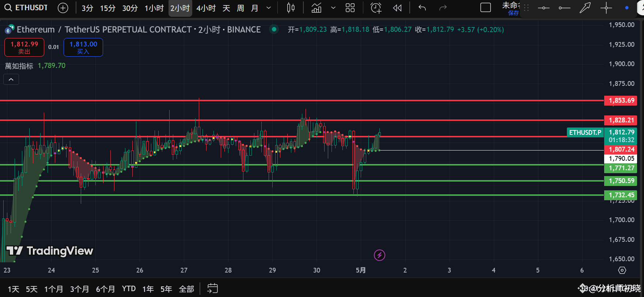This screenshot has width=644, height=297.
Task: Click the buy 买入 1,813.00 button
Action: [x=83, y=47]
